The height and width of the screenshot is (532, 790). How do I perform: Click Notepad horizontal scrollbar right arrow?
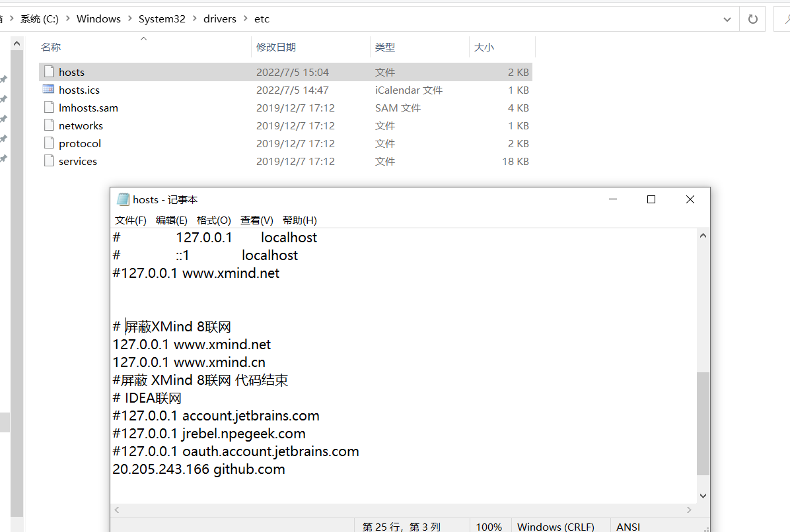(x=689, y=510)
